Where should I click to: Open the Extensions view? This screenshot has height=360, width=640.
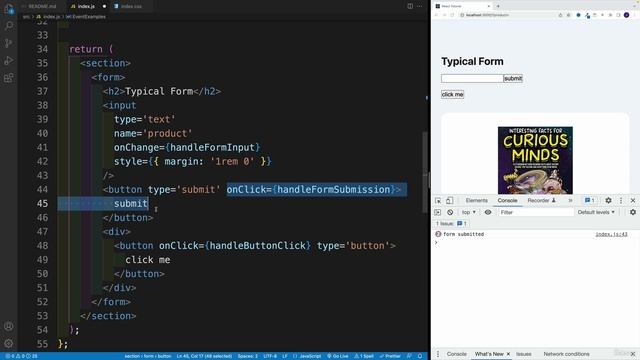(x=9, y=78)
